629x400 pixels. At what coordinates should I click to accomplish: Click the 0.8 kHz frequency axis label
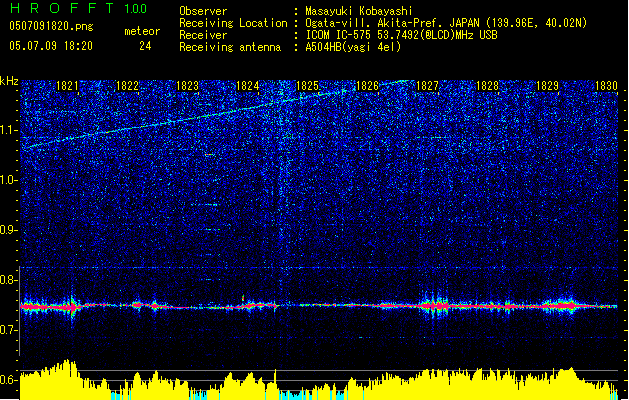[x=9, y=280]
